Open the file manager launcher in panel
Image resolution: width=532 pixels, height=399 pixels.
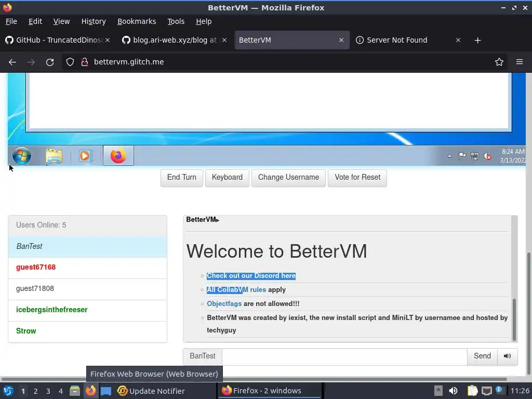pos(75,391)
